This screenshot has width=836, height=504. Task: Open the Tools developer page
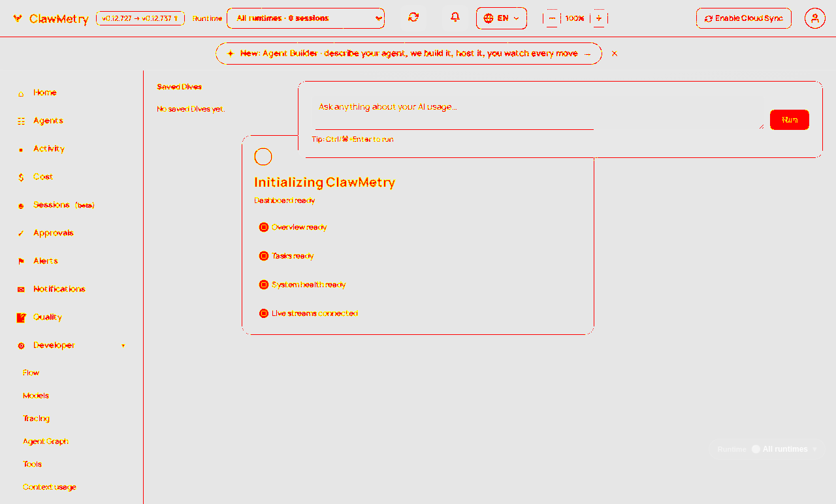click(32, 464)
